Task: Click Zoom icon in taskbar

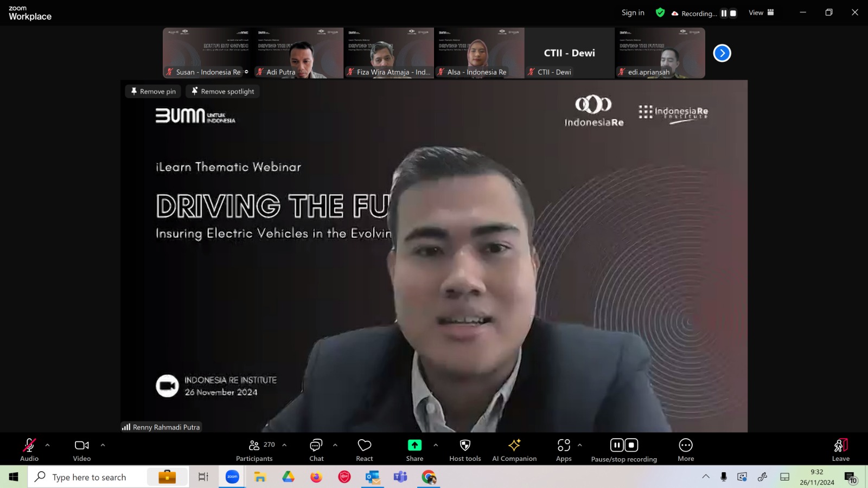Action: coord(232,477)
